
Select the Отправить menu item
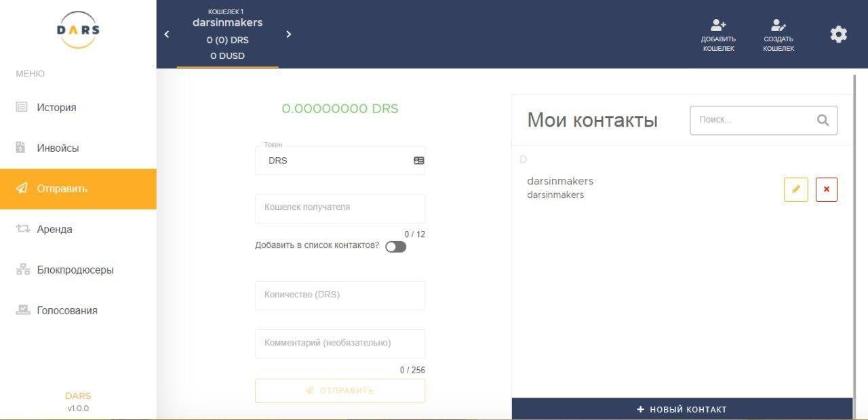pos(78,189)
